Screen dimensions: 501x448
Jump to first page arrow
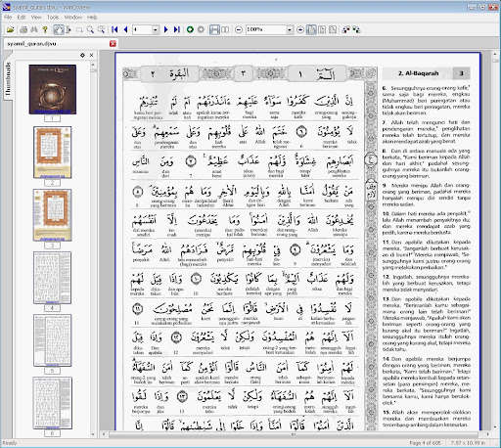click(114, 29)
